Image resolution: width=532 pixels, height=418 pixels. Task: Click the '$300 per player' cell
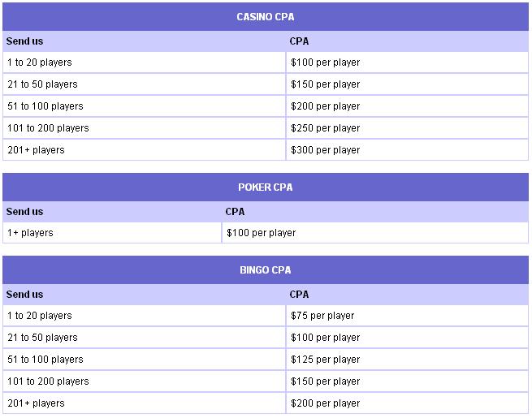pos(407,150)
